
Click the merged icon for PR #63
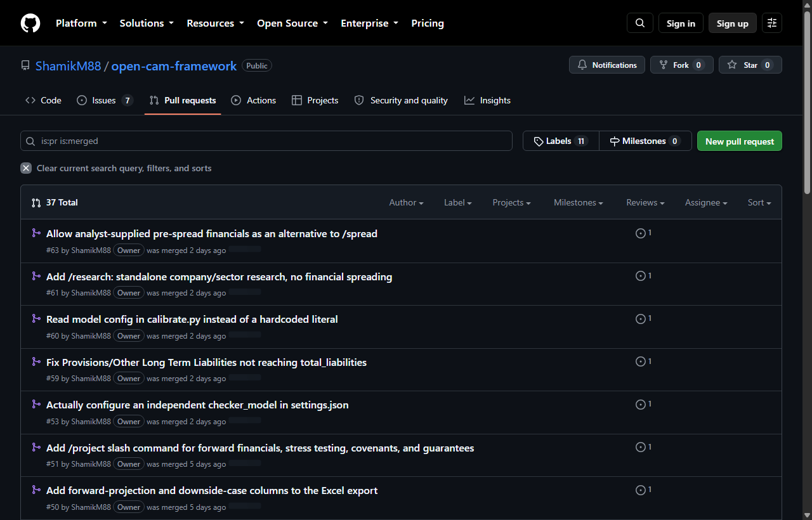(x=36, y=233)
